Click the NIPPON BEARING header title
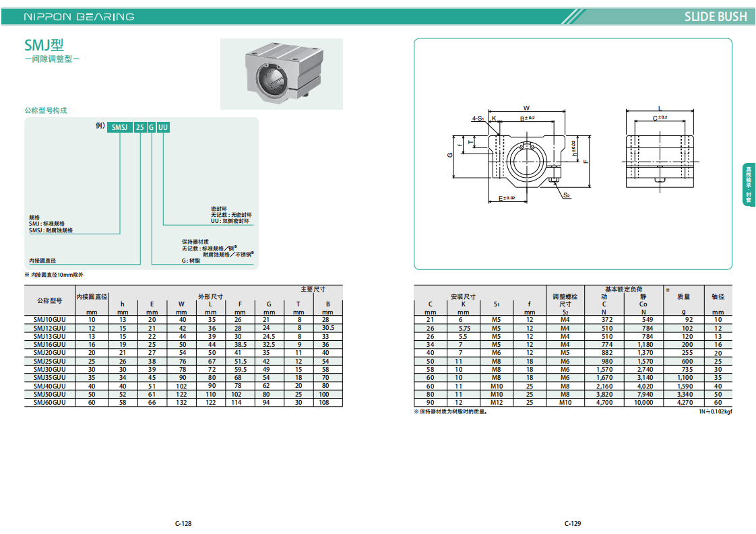756x534 pixels. pyautogui.click(x=79, y=17)
